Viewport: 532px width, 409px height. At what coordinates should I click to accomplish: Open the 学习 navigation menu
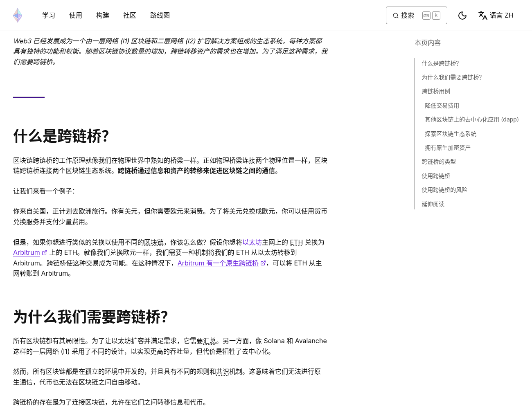point(49,15)
